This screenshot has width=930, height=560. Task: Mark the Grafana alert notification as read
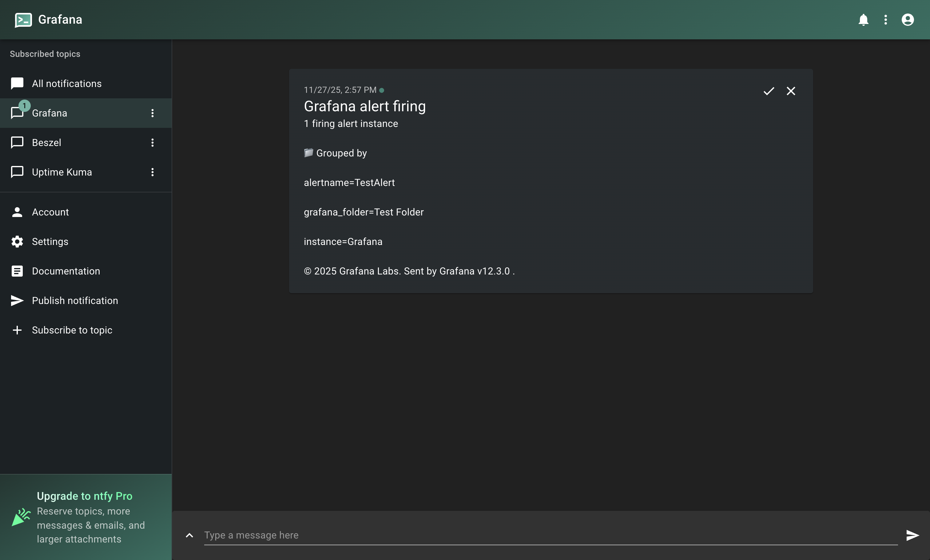(x=769, y=91)
